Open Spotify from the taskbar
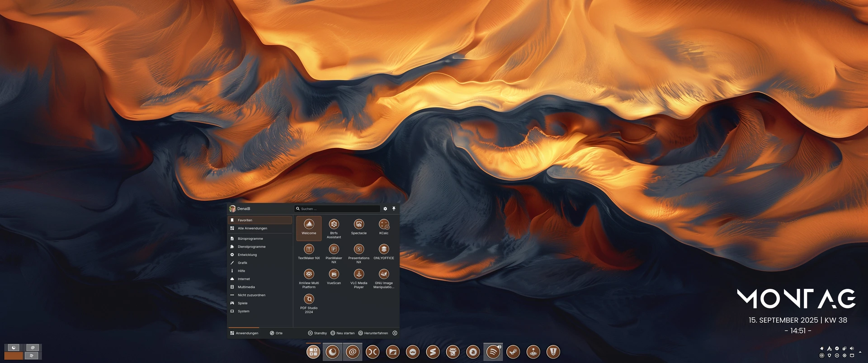The height and width of the screenshot is (363, 868). click(x=493, y=352)
